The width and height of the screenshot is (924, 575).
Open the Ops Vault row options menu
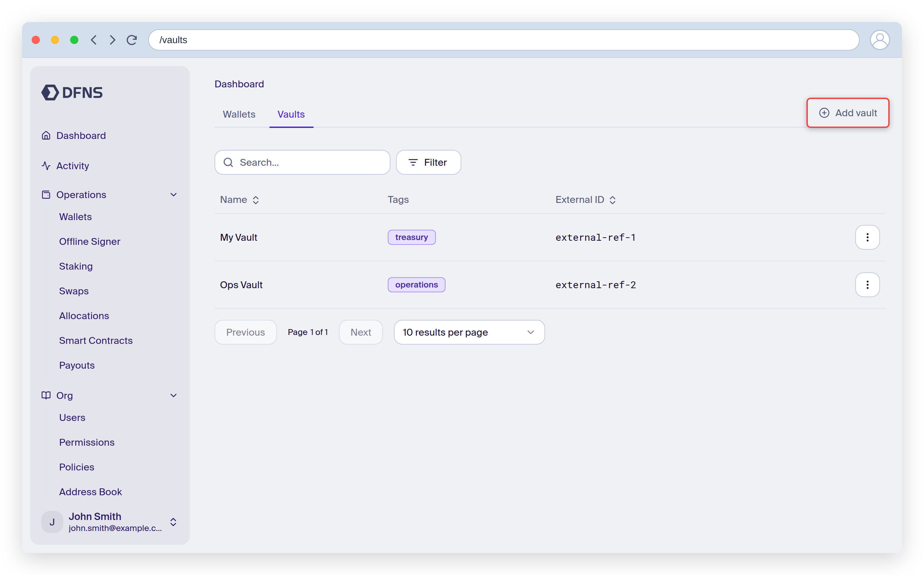coord(867,285)
